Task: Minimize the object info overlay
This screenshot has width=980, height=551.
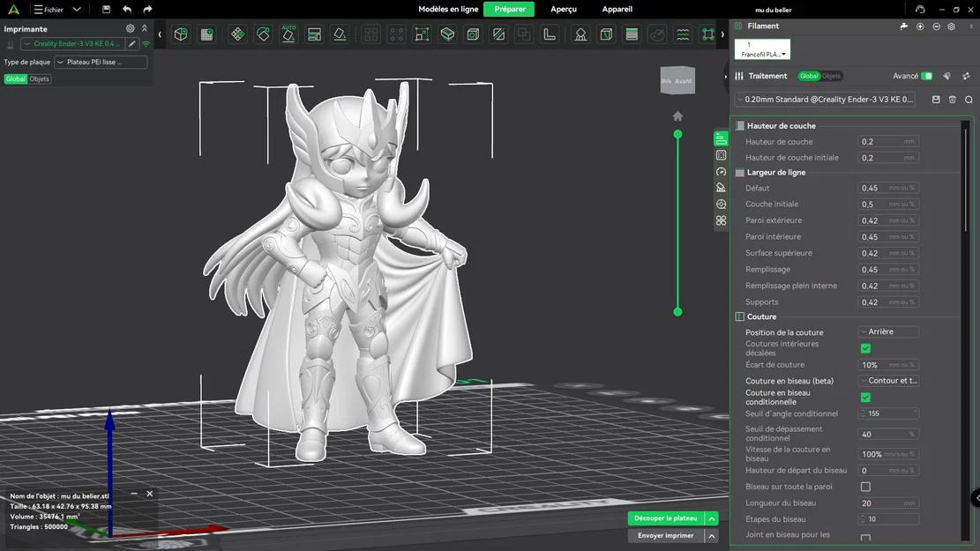Action: coord(134,494)
